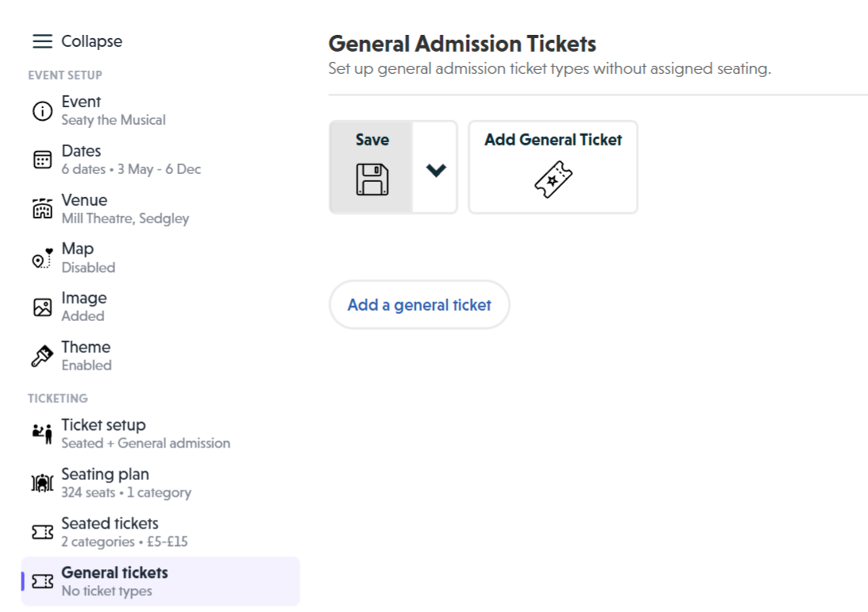Click the Dates calendar icon
This screenshot has height=612, width=868.
click(x=41, y=159)
